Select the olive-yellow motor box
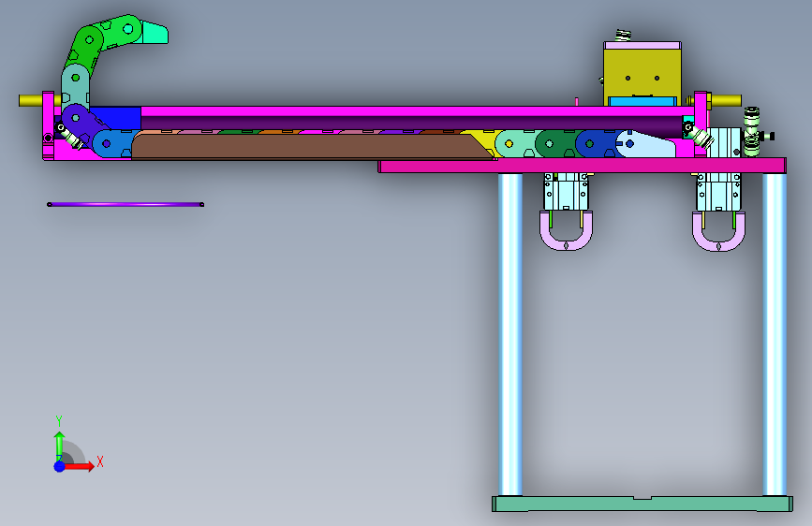This screenshot has height=526, width=812. pyautogui.click(x=642, y=72)
